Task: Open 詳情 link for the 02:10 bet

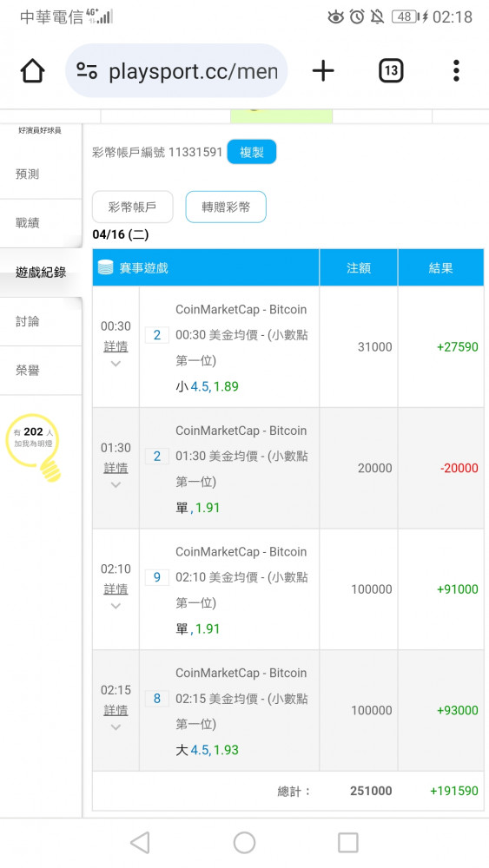Action: (x=116, y=589)
